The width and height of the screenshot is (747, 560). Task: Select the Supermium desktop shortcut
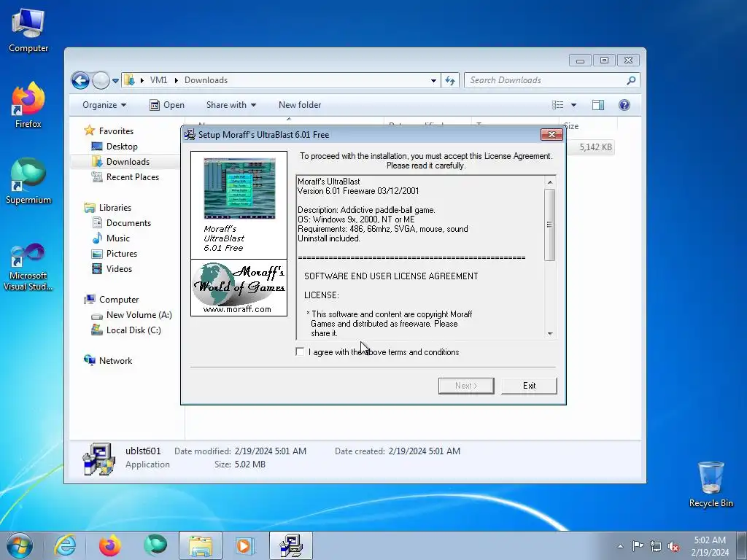point(28,181)
